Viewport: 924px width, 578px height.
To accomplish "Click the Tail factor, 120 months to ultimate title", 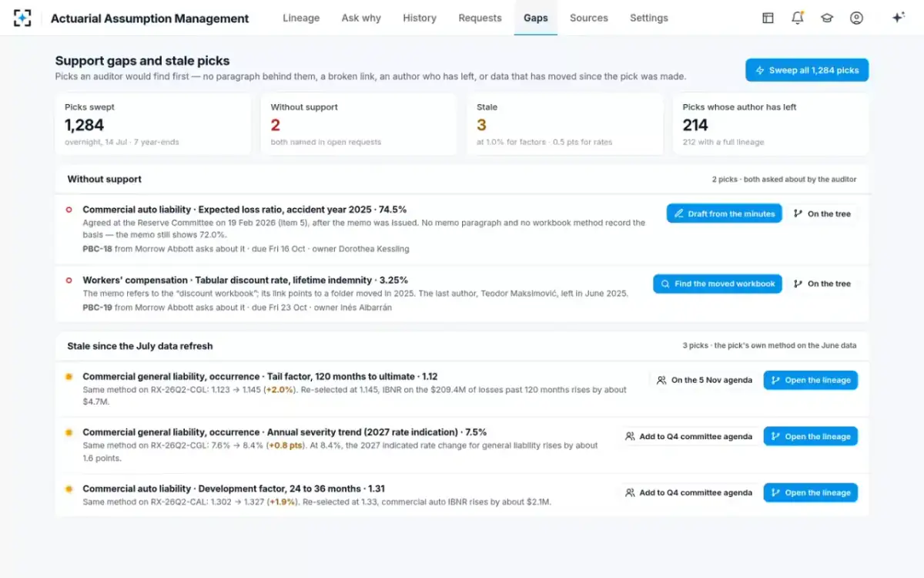I will coord(260,376).
